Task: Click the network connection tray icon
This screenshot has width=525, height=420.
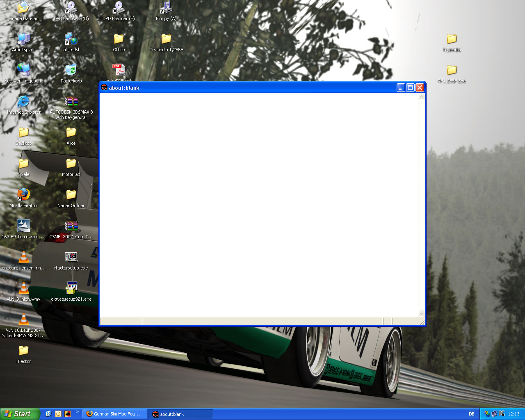Action: [494, 414]
